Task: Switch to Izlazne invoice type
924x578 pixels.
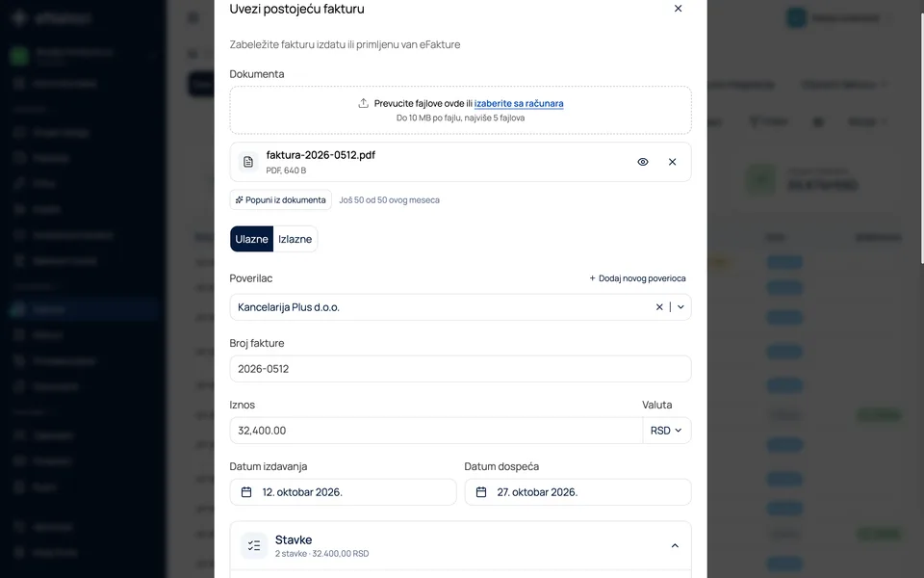Action: [x=295, y=239]
